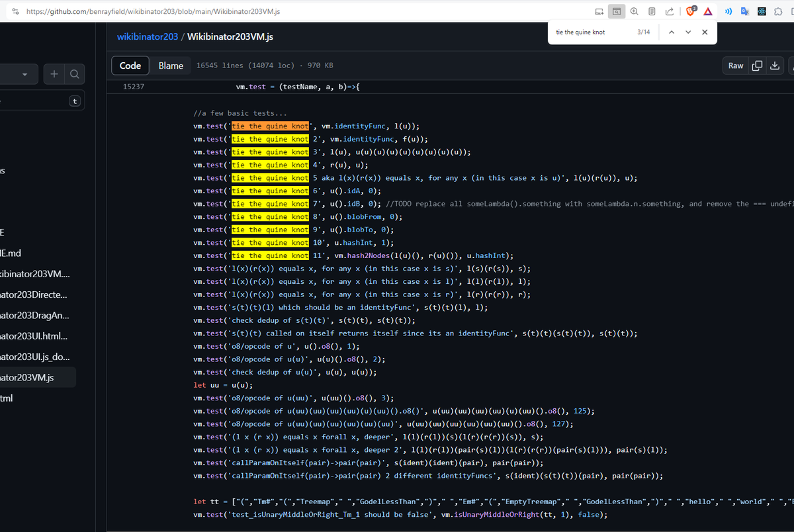Open the 'tml' file at tree bottom
The width and height of the screenshot is (794, 532).
point(7,398)
